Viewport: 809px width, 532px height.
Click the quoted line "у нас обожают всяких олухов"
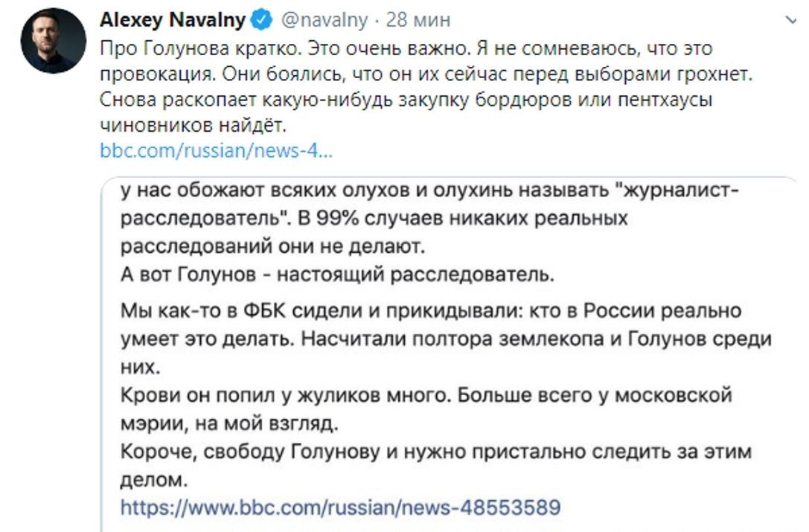429,191
